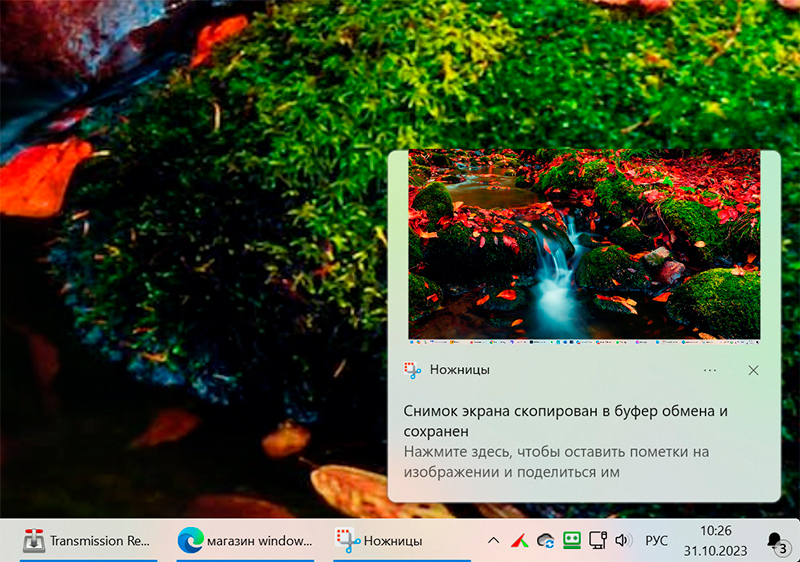This screenshot has height=562, width=800.
Task: Switch to the Edge window 'магазин window...'
Action: [245, 541]
